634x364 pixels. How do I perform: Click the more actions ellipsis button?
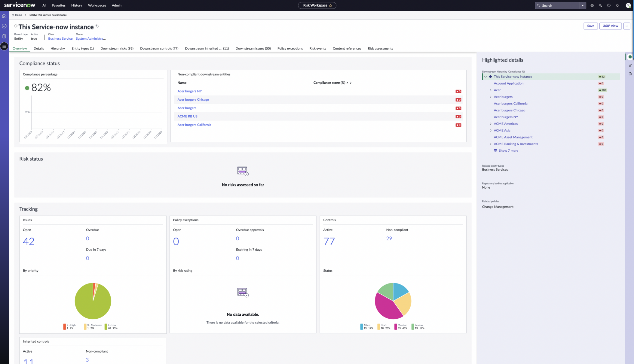click(627, 26)
